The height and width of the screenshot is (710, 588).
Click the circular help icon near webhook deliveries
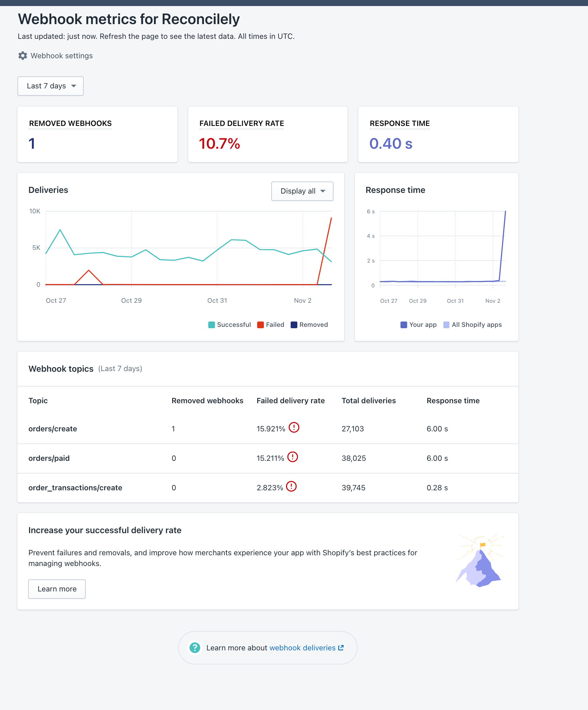195,647
